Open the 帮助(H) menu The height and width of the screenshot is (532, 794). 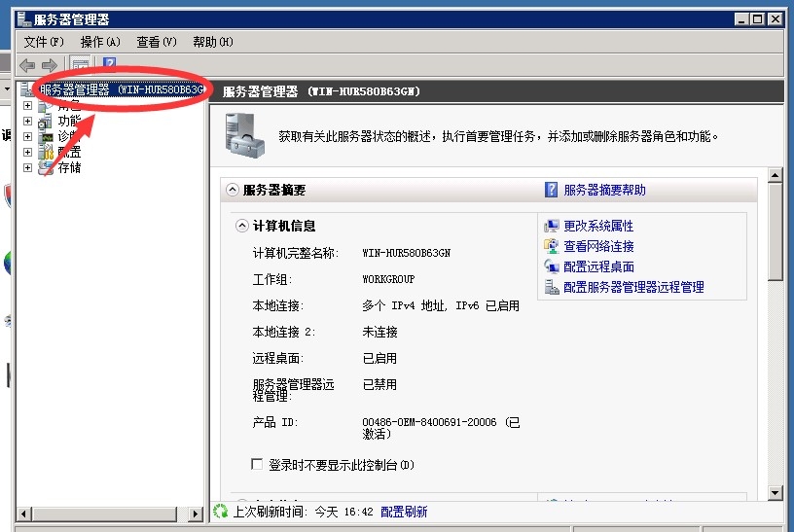(213, 42)
